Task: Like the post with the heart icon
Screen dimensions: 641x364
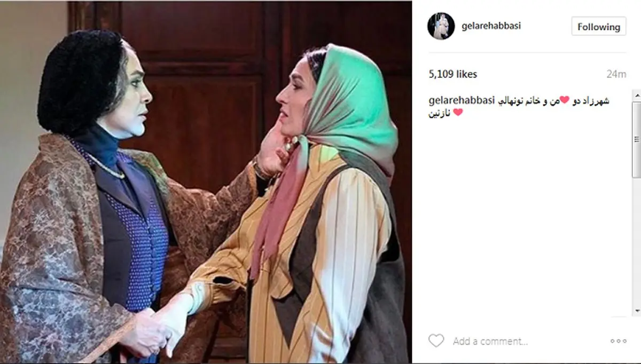Action: (x=436, y=341)
